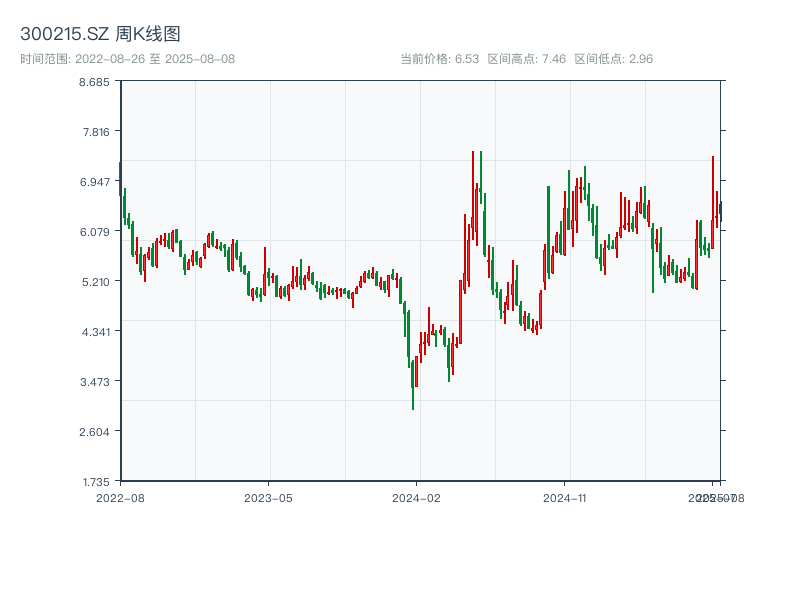
Task: Click the 300215.SZ 周K线图 chart title
Action: 100,35
